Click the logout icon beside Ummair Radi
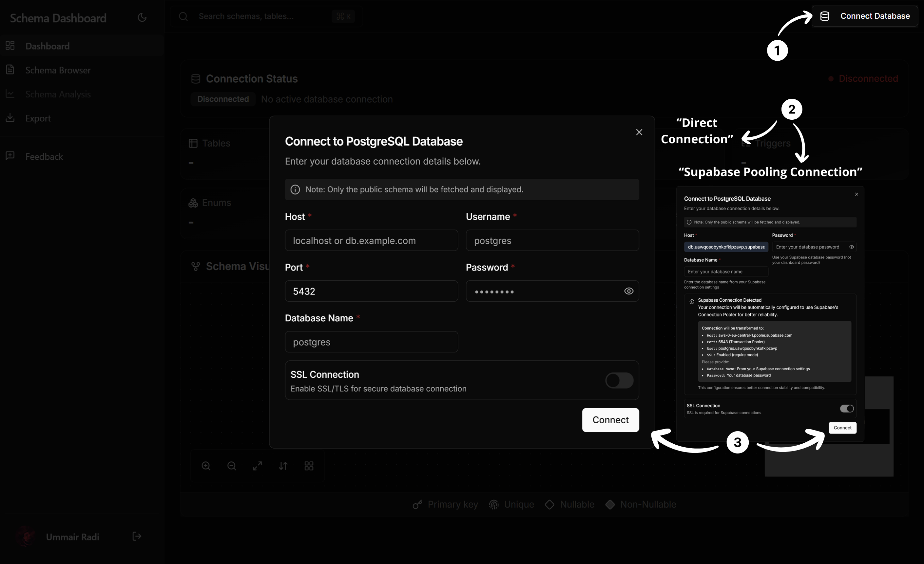Image resolution: width=924 pixels, height=564 pixels. coord(137,536)
